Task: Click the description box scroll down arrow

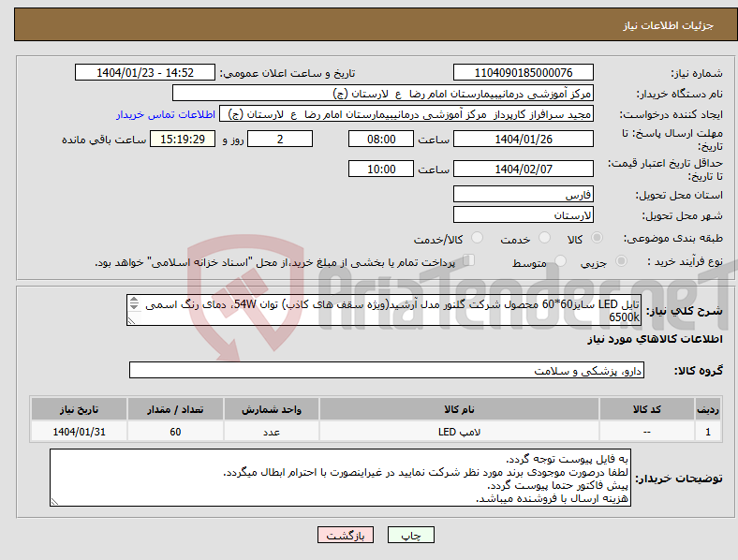Action: point(134,307)
